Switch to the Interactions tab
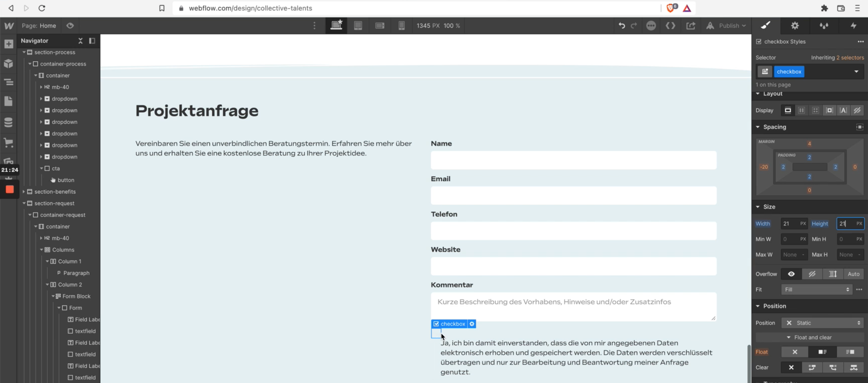 coord(853,26)
